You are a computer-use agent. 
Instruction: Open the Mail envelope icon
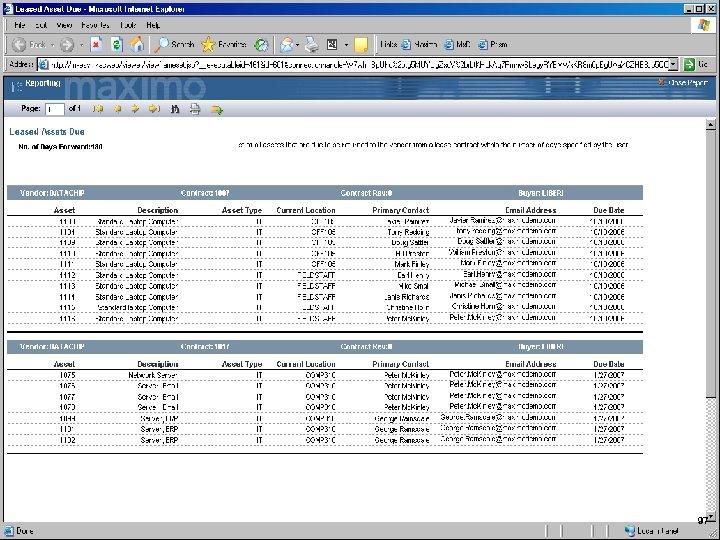287,45
